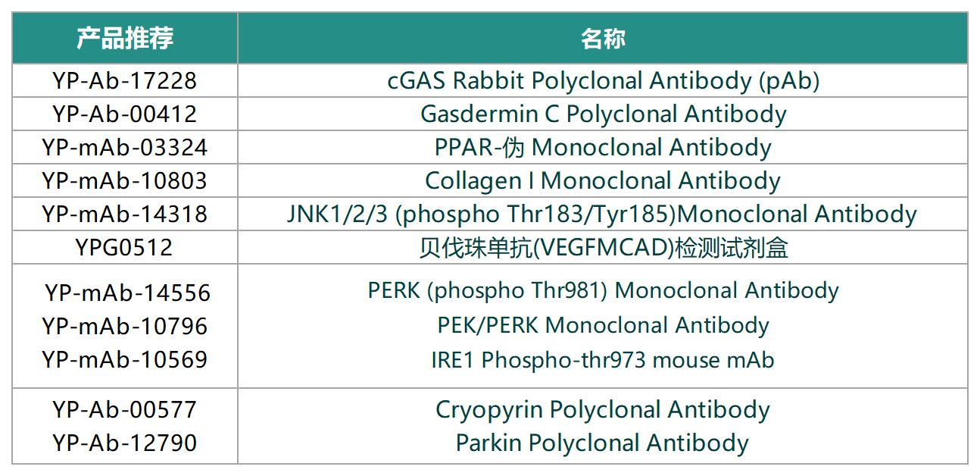Open 贝伐珠单抗(VEGFMCAD)检测试剂盒 entry
This screenshot has height=476, width=980.
(x=604, y=247)
